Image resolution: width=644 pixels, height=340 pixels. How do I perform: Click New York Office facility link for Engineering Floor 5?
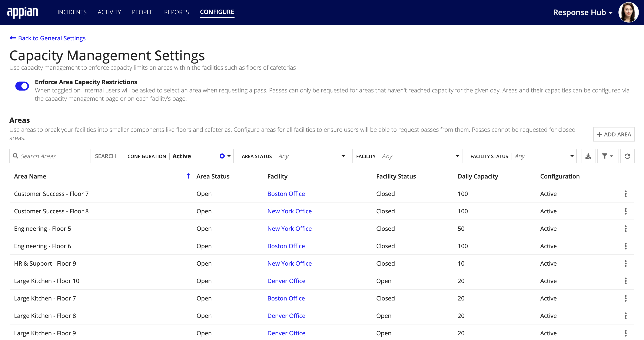290,228
